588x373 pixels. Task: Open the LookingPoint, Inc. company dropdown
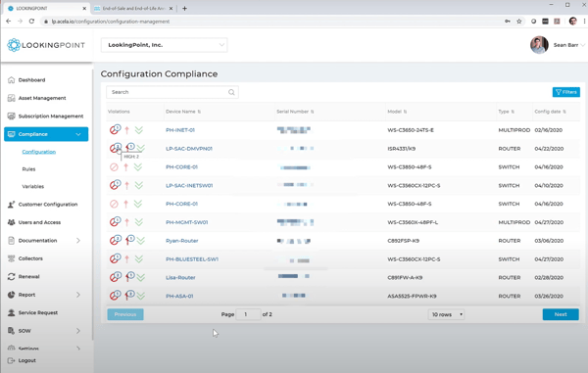click(x=165, y=45)
